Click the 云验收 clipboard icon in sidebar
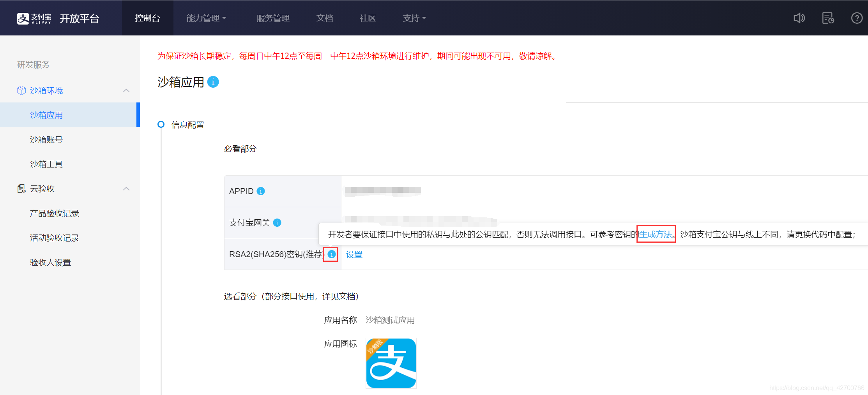Screen dimensions: 868x395 tap(21, 189)
